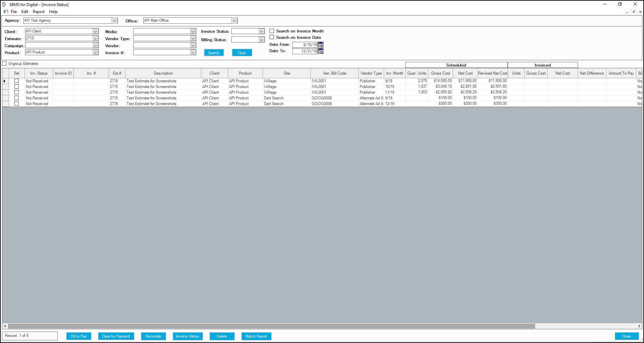Click the right arrow of horizontal scrollbar
The width and height of the screenshot is (644, 343).
(639, 326)
